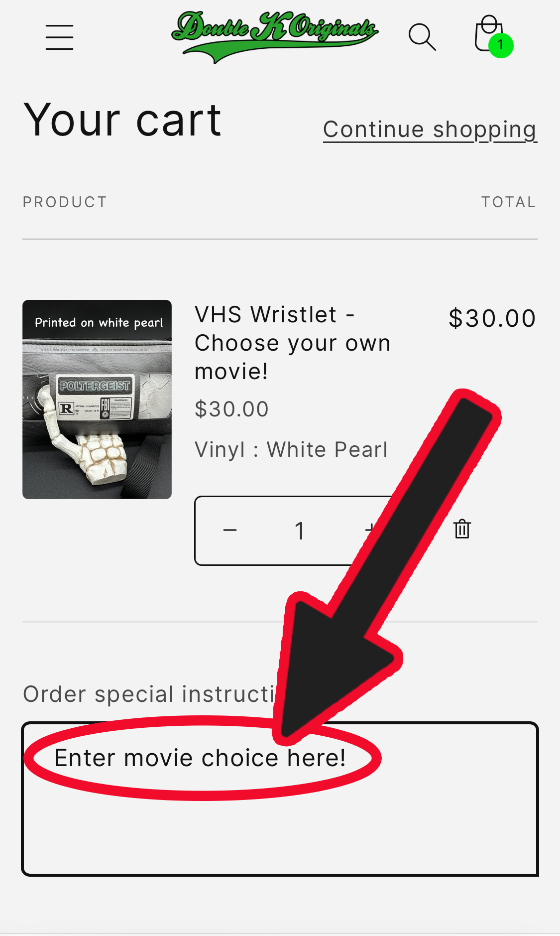Screen dimensions: 560x936
Task: Click the TOTAL column header
Action: (508, 202)
